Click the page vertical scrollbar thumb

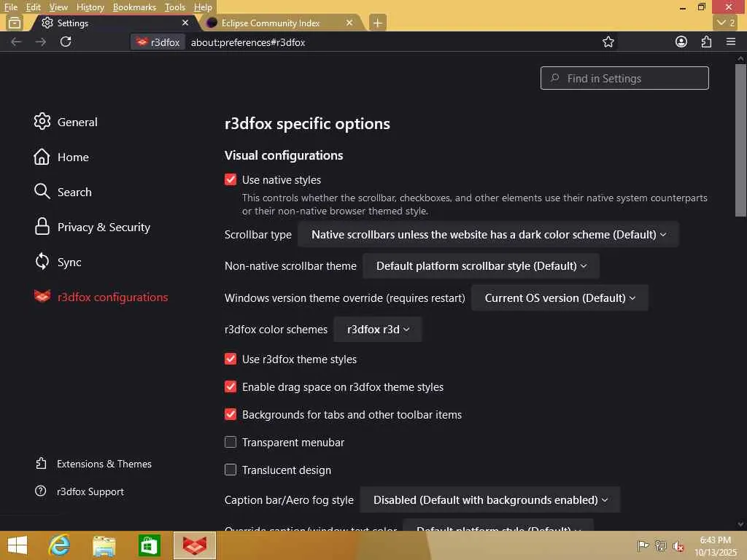tap(740, 141)
